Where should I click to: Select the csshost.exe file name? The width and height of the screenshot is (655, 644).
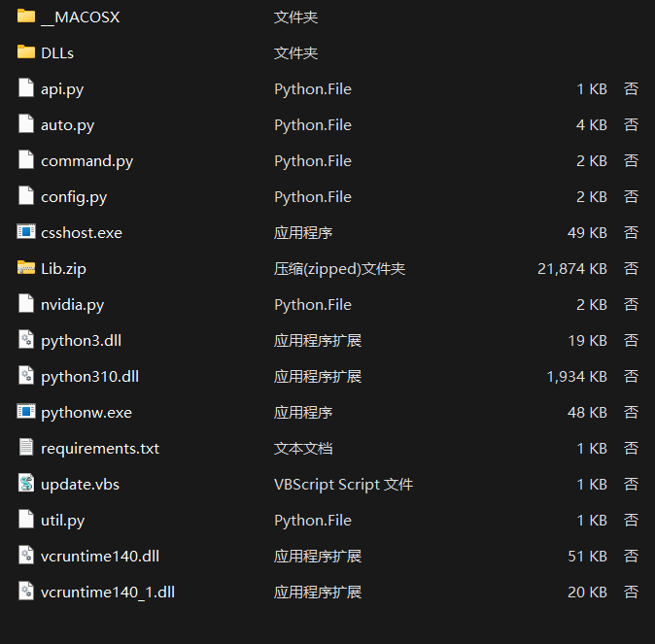(82, 232)
